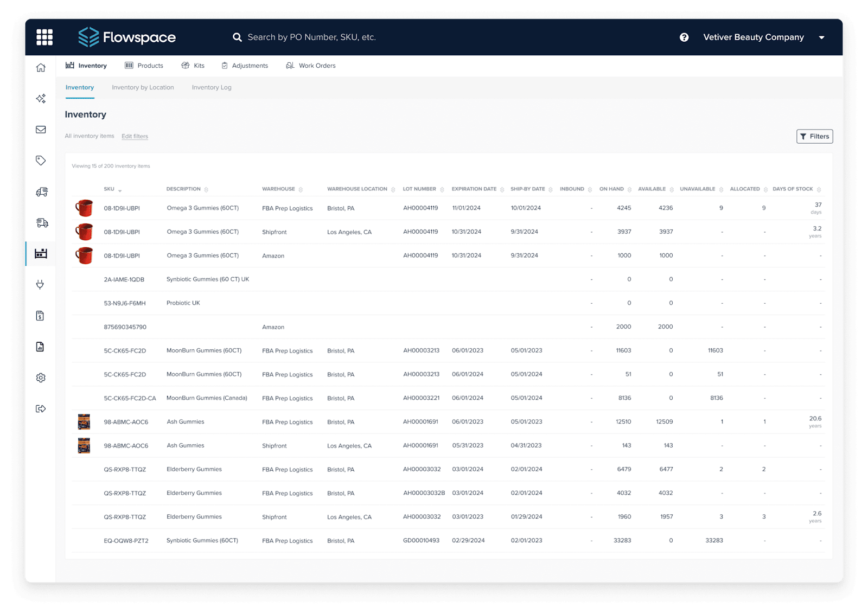Click SKU 2A-IAME-1QDB
This screenshot has height=614, width=868.
click(x=124, y=279)
